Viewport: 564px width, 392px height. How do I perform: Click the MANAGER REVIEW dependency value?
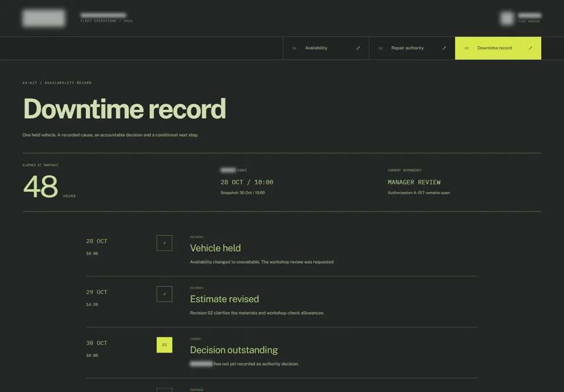414,182
